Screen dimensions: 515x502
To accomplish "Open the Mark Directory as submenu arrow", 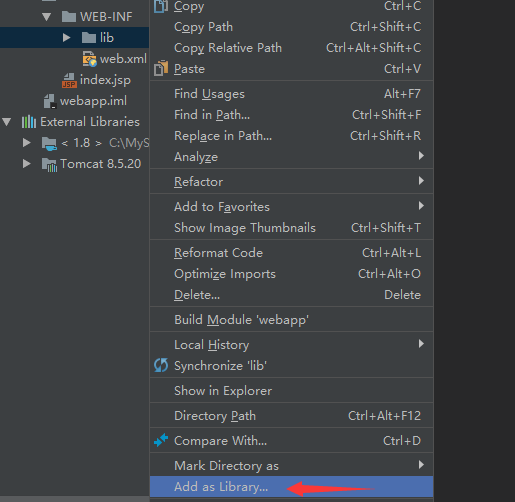I will [x=421, y=465].
